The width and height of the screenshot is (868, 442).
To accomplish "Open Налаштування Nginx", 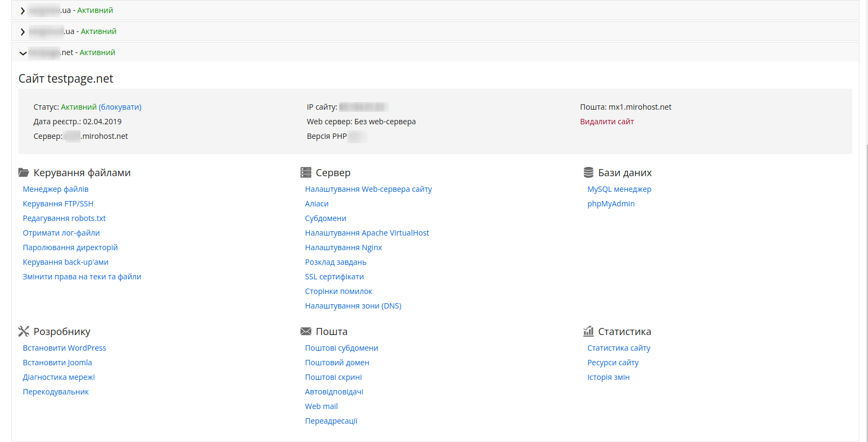I will tap(343, 247).
